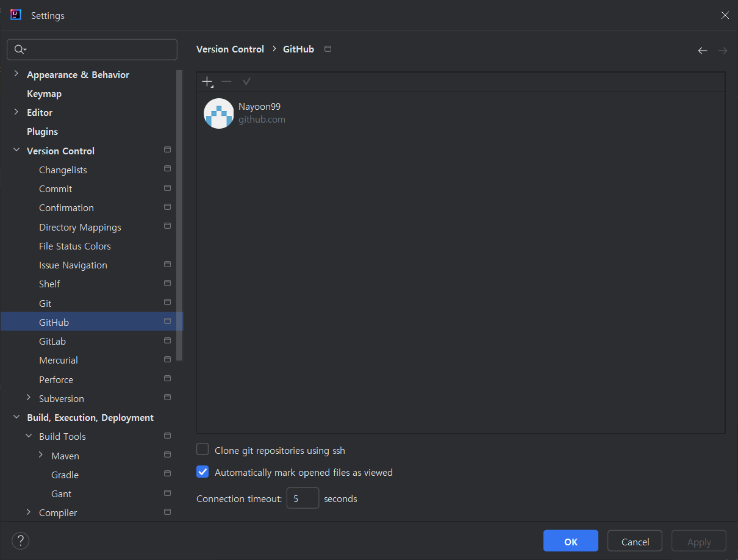Click the Connection timeout seconds field
This screenshot has height=560, width=738.
(x=303, y=498)
